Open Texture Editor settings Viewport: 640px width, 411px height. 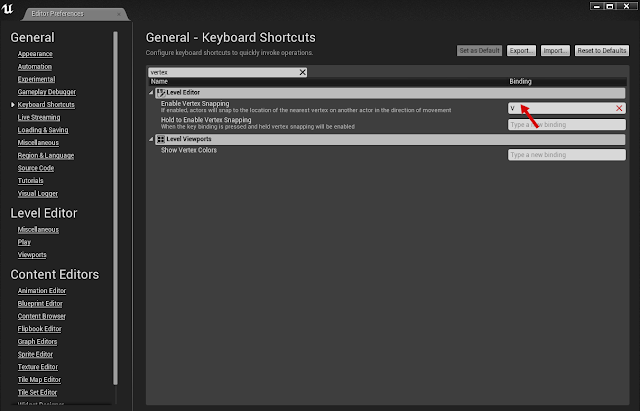pos(38,367)
